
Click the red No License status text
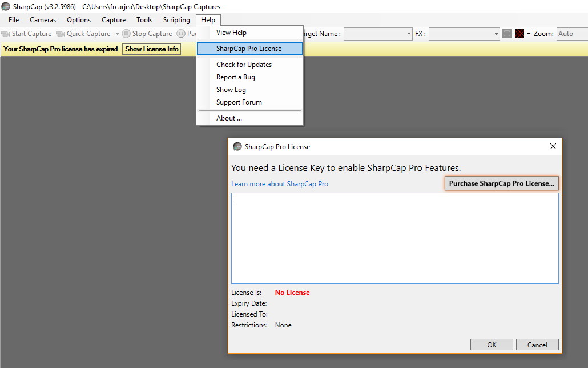coord(292,293)
